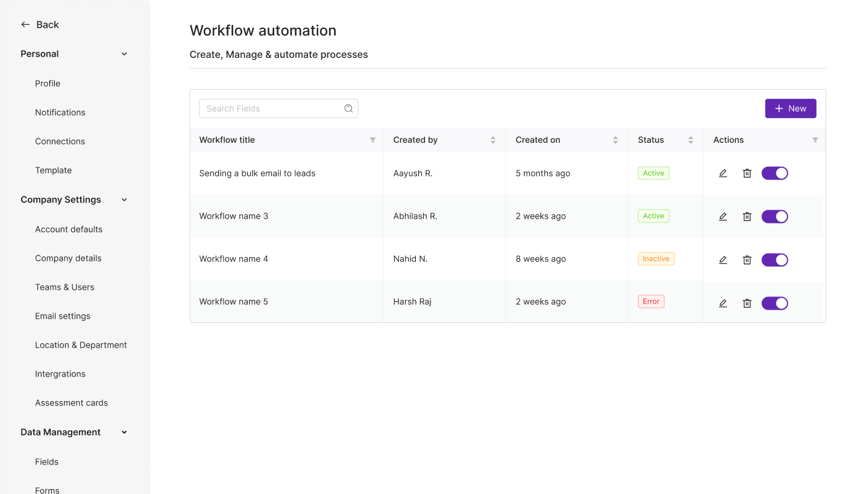Click the Inactive status badge
868x494 pixels.
coord(656,258)
